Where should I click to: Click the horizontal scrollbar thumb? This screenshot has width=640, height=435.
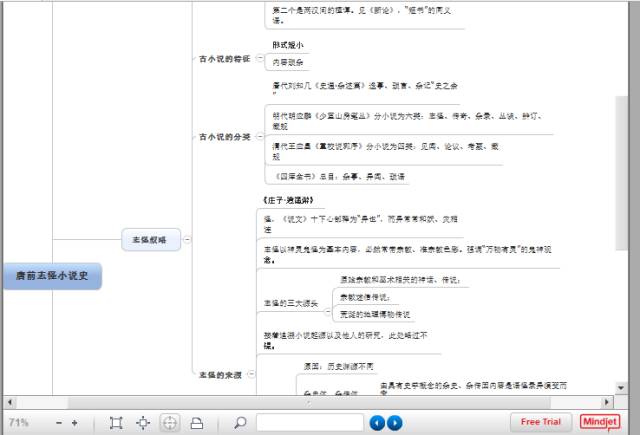click(x=309, y=403)
